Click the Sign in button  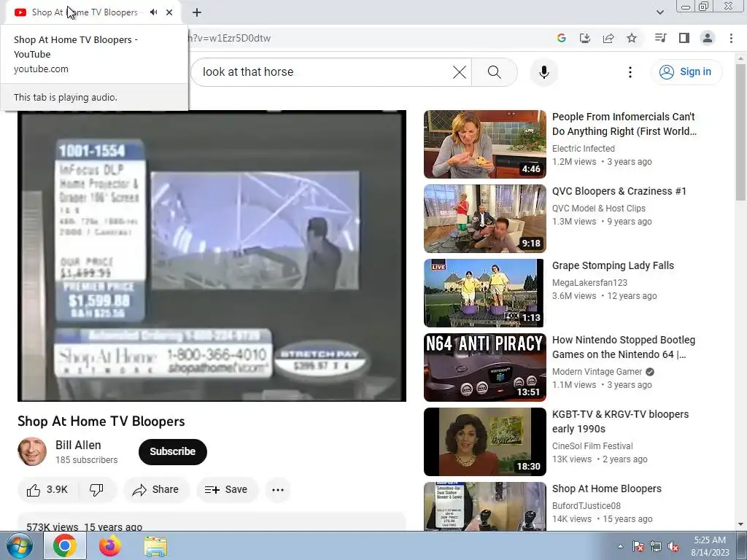[x=686, y=72]
